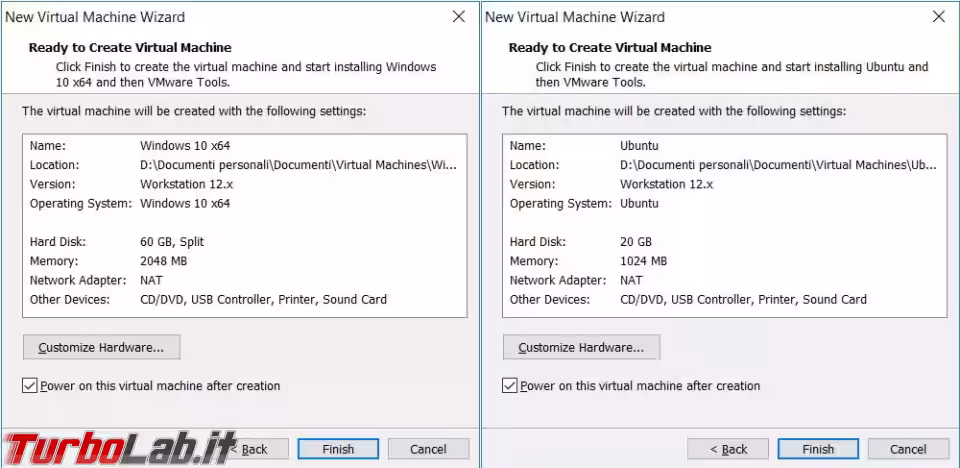
Task: Click the Ubuntu VM location path
Action: point(779,165)
